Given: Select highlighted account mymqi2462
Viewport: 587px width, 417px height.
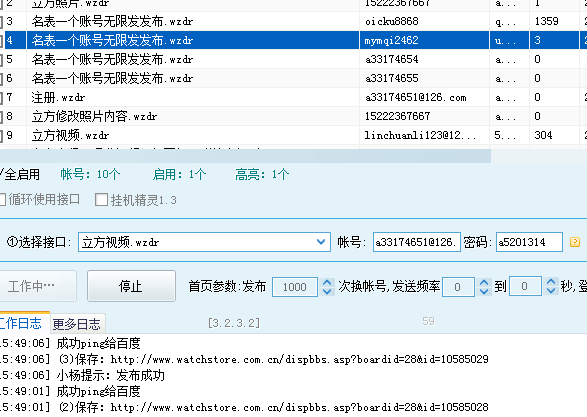Looking at the screenshot, I should 391,40.
